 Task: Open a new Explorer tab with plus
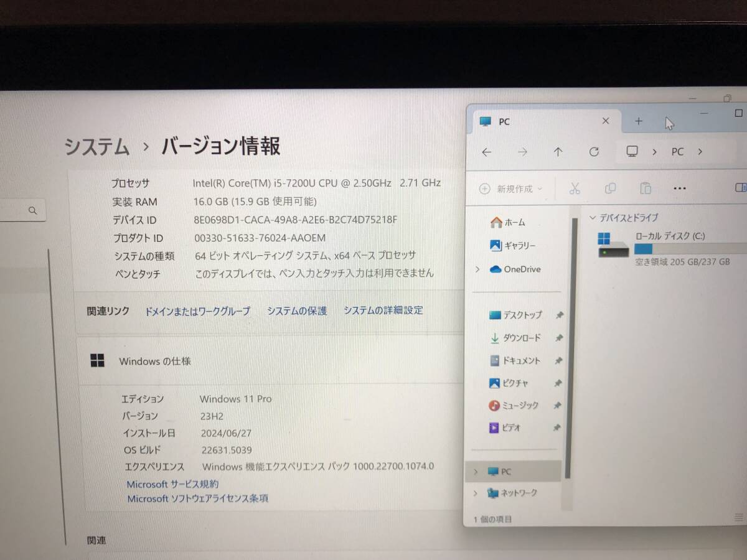[638, 121]
